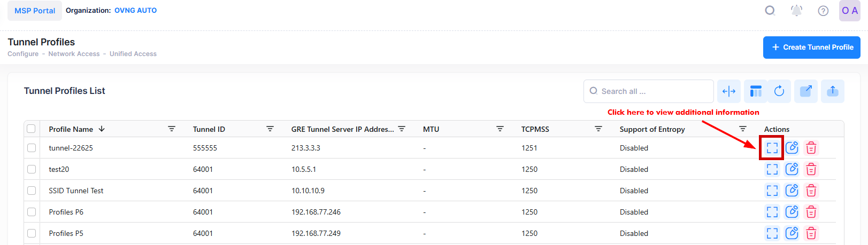Open the notifications bell
Image resolution: width=868 pixels, height=245 pixels.
click(796, 11)
